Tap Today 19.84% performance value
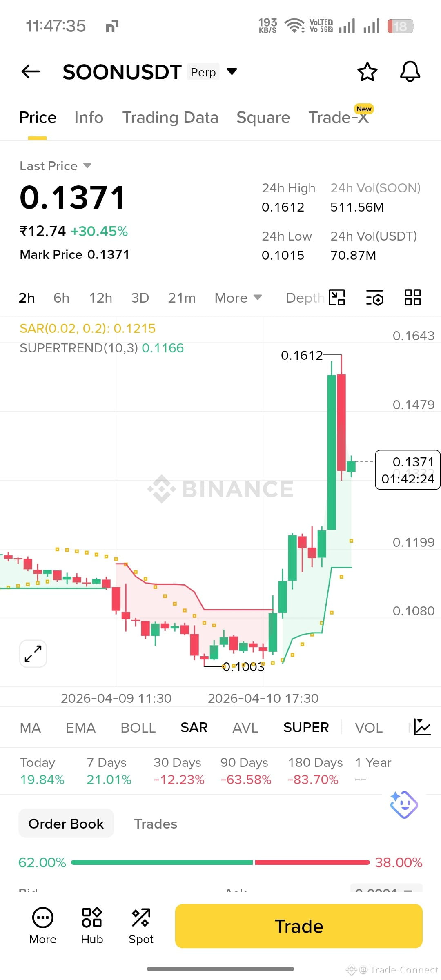Screen dimensions: 441x980 click(x=42, y=780)
